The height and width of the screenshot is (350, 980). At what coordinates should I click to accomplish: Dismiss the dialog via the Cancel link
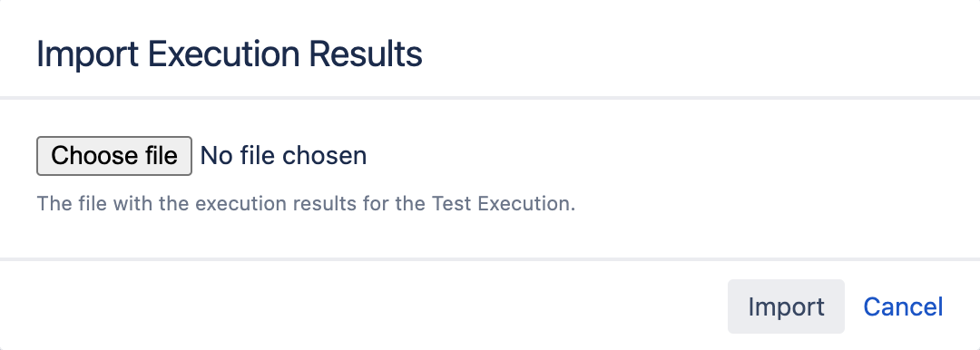click(903, 306)
